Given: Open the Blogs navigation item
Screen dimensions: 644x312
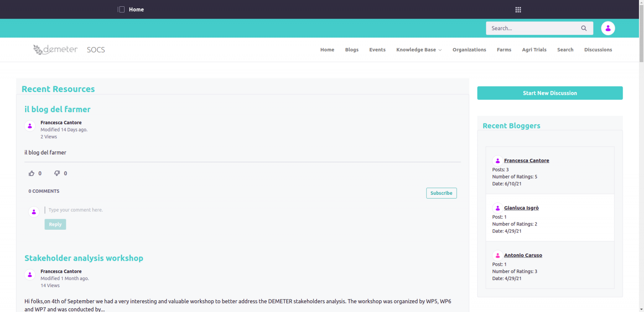Looking at the screenshot, I should click(x=351, y=50).
